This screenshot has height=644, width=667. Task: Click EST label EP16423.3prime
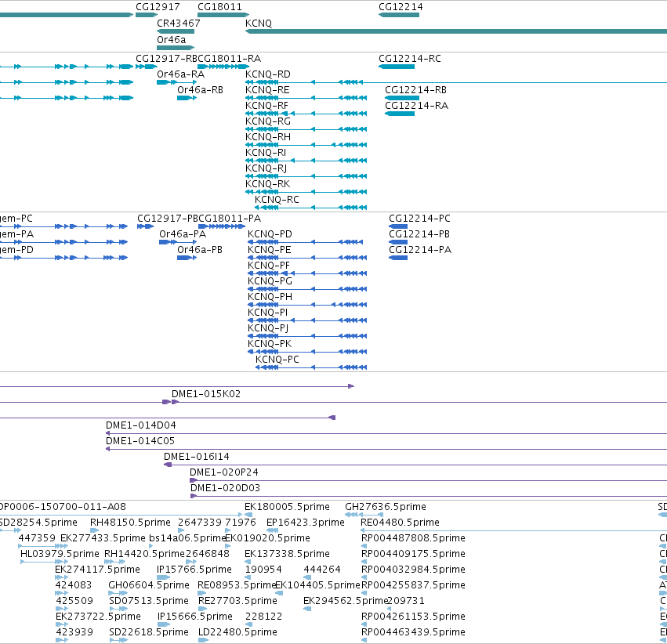point(306,522)
